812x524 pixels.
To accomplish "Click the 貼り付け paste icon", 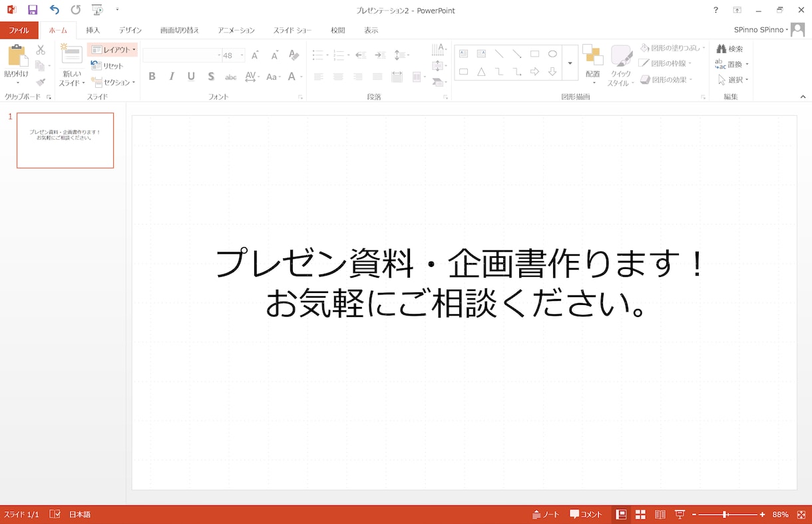I will pyautogui.click(x=17, y=56).
